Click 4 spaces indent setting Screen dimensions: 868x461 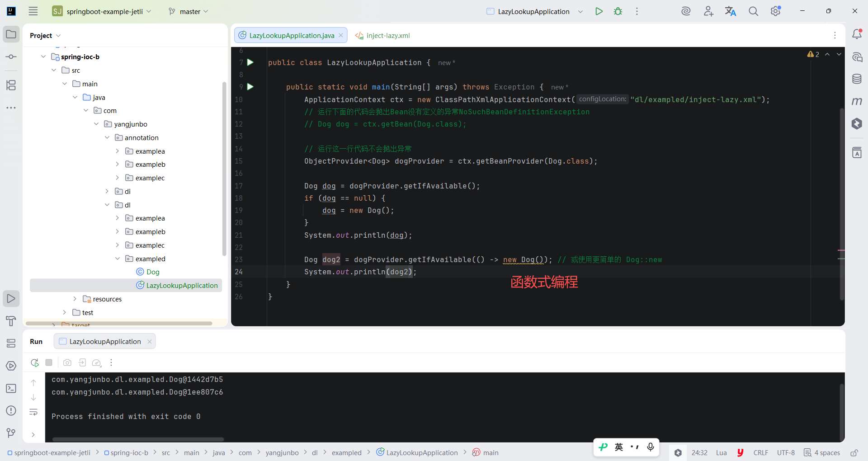822,453
